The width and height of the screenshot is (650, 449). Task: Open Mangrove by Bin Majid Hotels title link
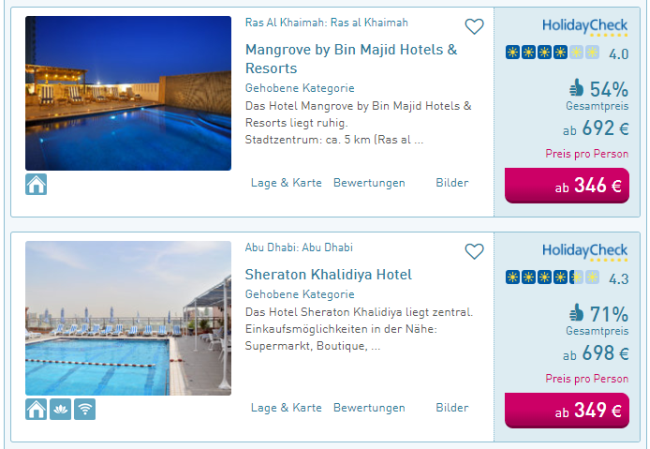tap(351, 59)
